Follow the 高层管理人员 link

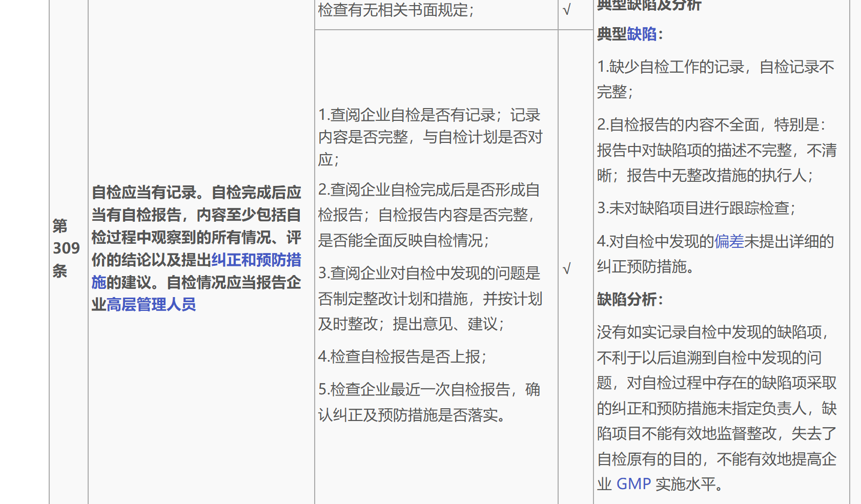tap(151, 305)
